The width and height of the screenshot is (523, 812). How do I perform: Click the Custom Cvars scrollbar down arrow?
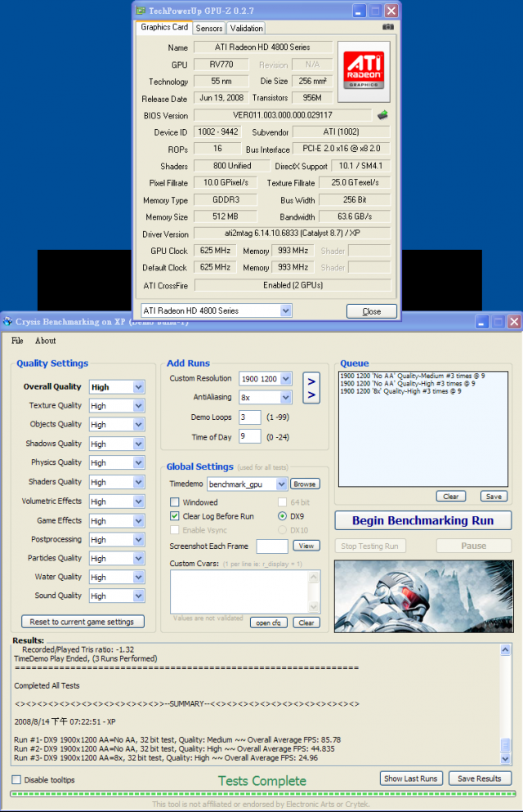(x=314, y=607)
